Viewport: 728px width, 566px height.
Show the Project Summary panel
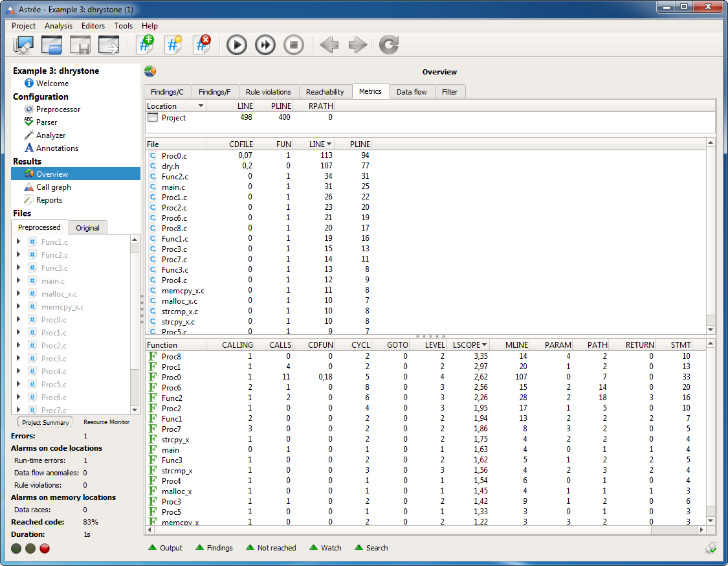pos(45,422)
